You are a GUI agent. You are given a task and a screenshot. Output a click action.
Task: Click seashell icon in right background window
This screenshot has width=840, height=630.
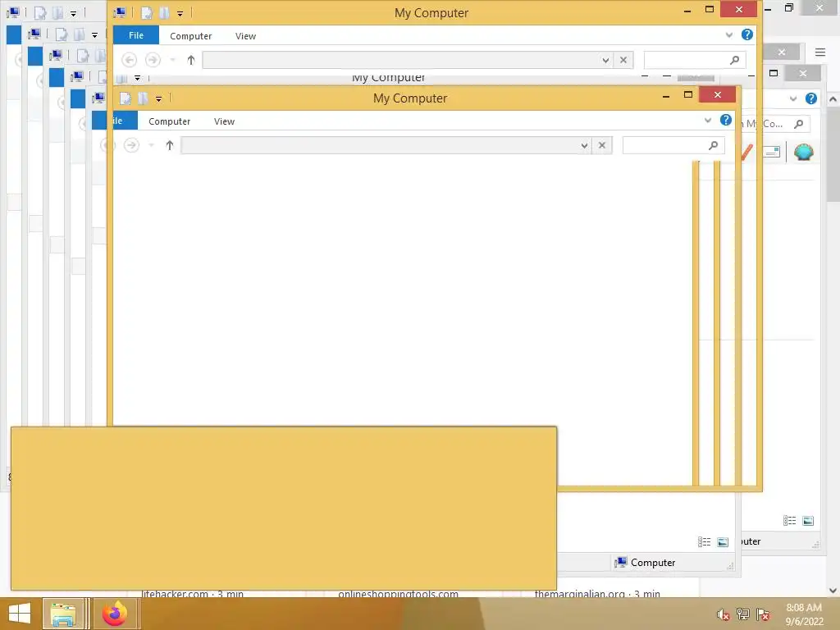coord(804,152)
